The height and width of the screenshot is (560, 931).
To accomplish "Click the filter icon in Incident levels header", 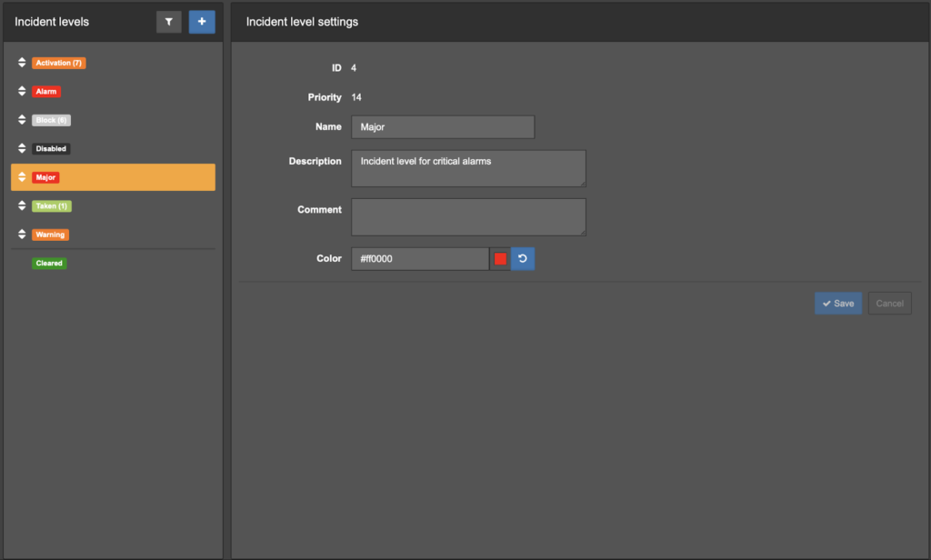I will (x=169, y=22).
